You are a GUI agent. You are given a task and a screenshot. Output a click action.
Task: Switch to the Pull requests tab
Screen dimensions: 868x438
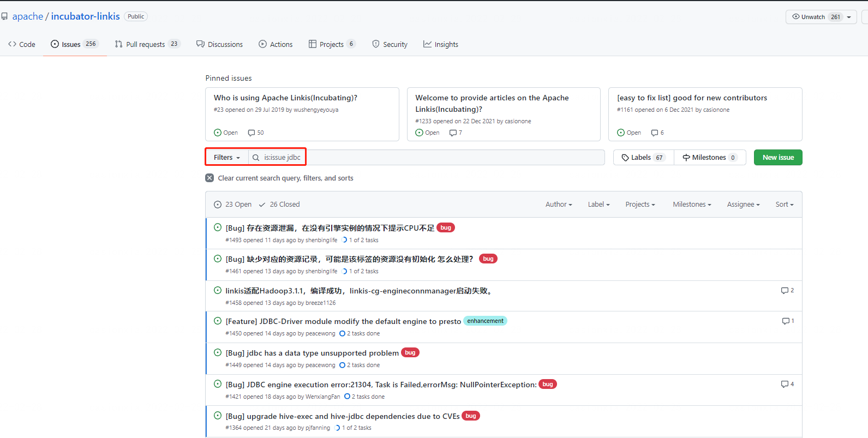[x=146, y=44]
